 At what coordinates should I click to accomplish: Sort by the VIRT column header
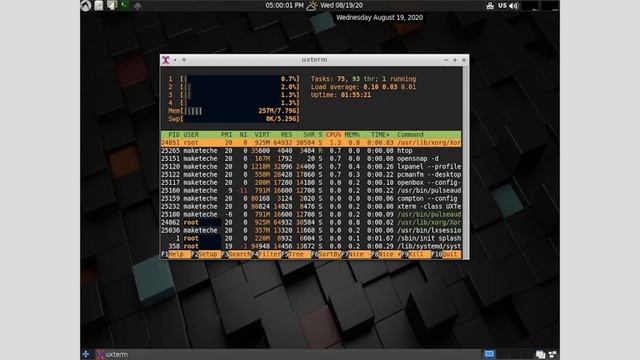click(262, 135)
